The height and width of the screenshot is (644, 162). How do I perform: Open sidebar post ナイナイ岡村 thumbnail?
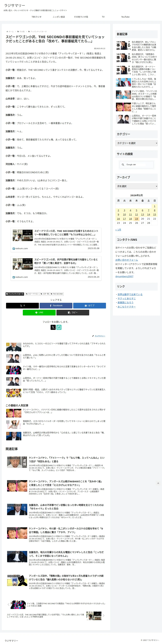coord(123,94)
